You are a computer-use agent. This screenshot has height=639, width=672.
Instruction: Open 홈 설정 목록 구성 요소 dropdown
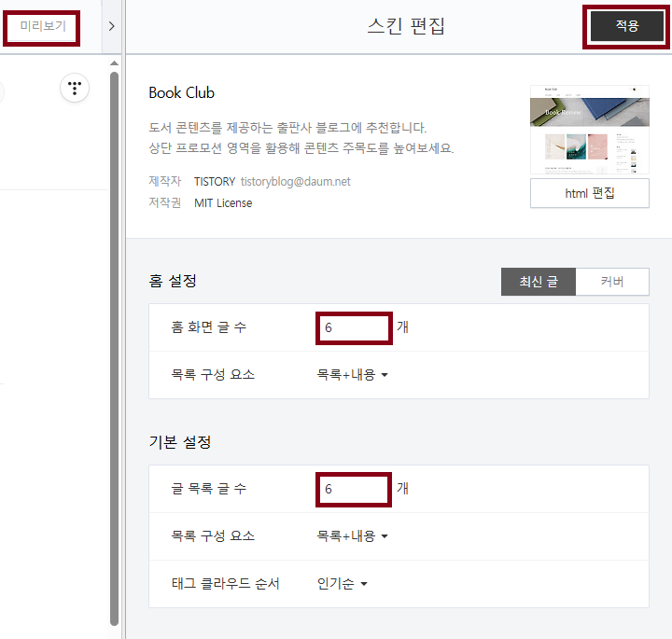coord(352,375)
